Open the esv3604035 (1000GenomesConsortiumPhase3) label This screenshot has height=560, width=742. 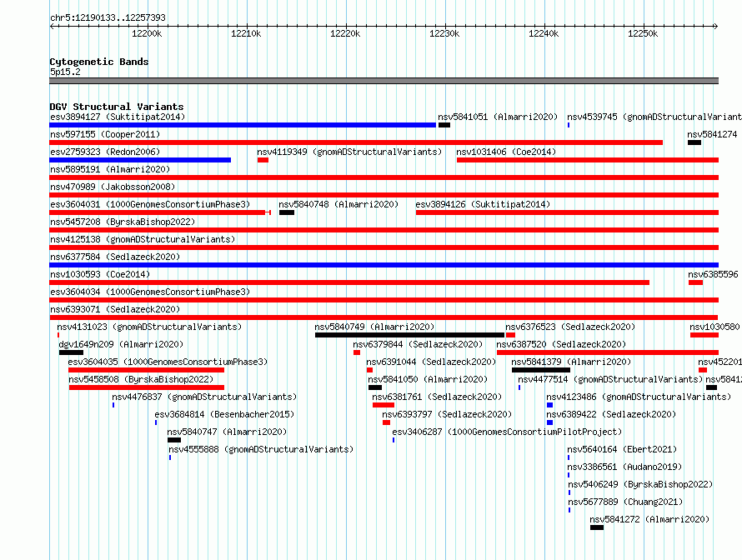pyautogui.click(x=168, y=362)
